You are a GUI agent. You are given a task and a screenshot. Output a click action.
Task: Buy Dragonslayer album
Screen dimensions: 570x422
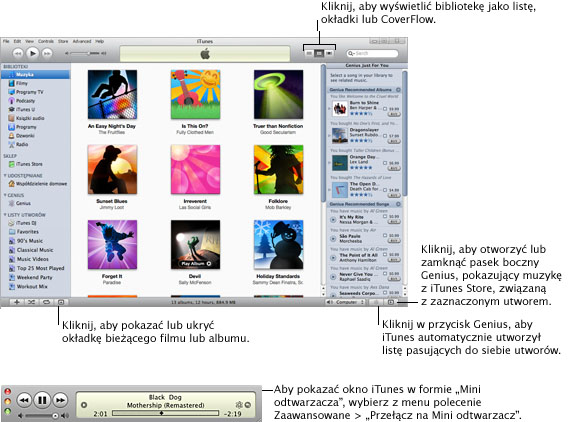click(x=394, y=141)
